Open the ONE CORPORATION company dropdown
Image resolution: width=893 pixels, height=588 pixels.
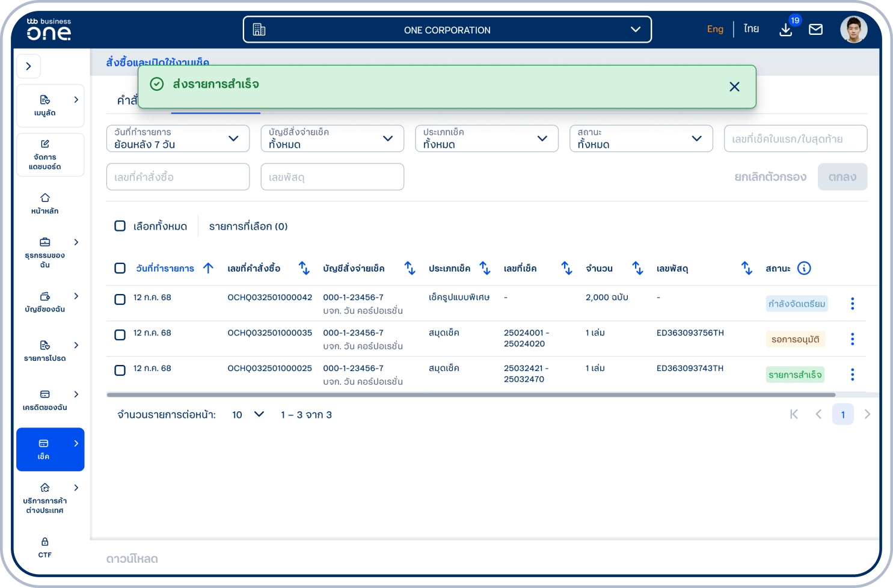click(447, 29)
